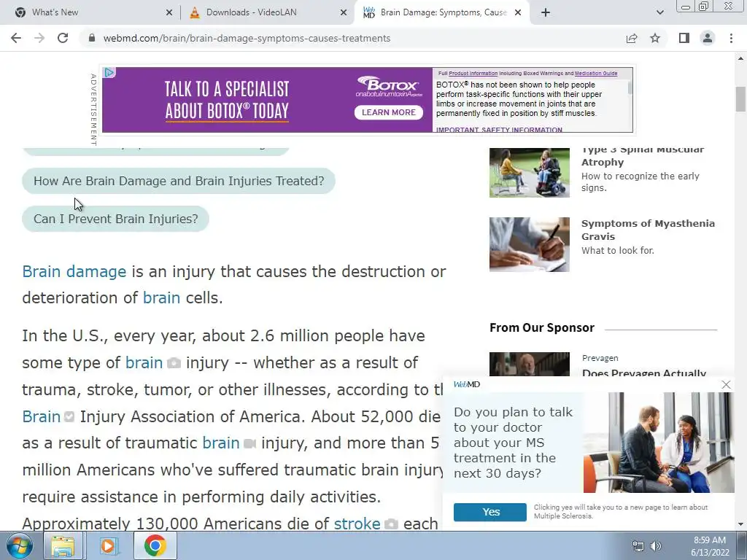Open the Product Information link in ad
This screenshot has height=560, width=747.
point(473,74)
